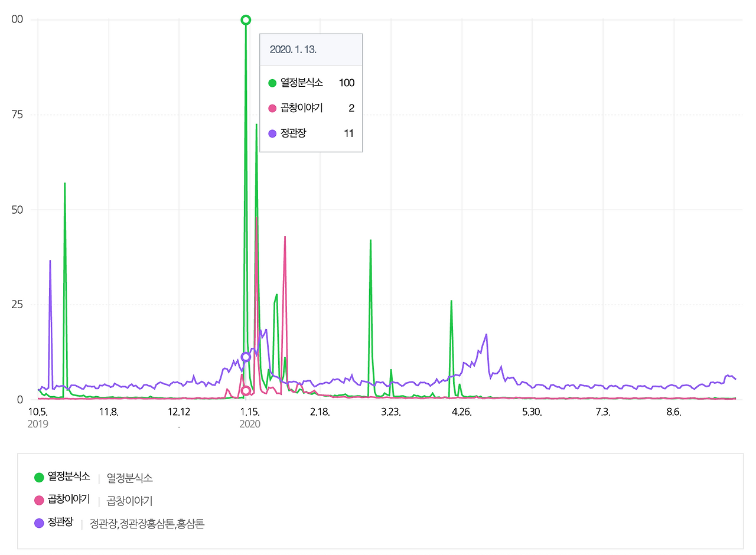Expand the 정관장,정관장홍삼톤,홍삼톤 keyword group
Screen dimensions: 756x555
click(x=147, y=524)
